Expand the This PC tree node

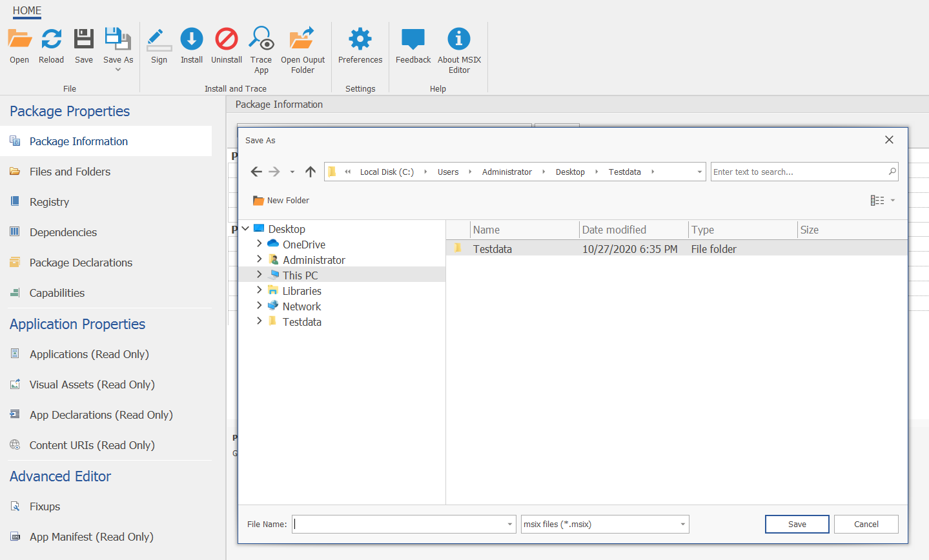pyautogui.click(x=260, y=275)
